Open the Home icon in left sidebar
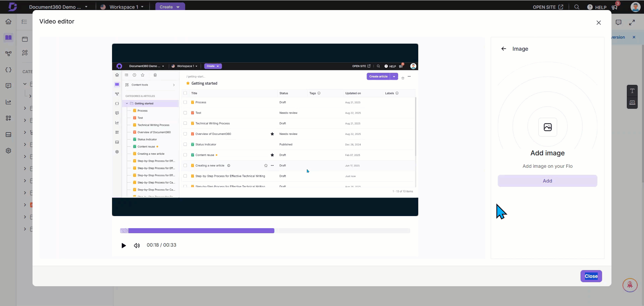The height and width of the screenshot is (306, 644). pos(8,21)
